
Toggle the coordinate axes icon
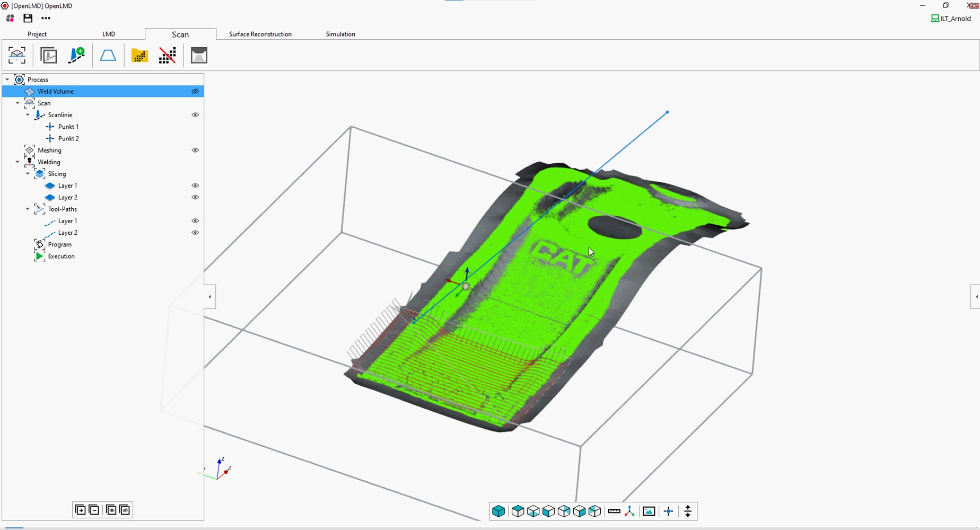(x=630, y=511)
